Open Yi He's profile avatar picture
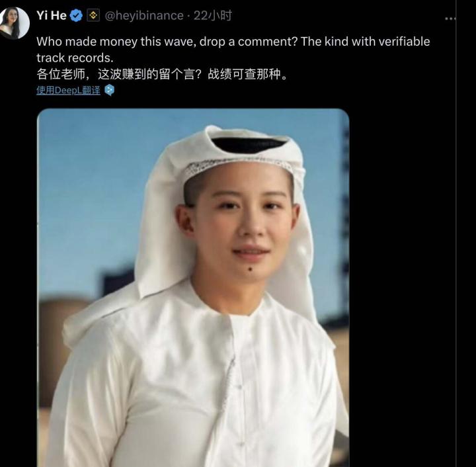476x467 pixels. point(14,22)
